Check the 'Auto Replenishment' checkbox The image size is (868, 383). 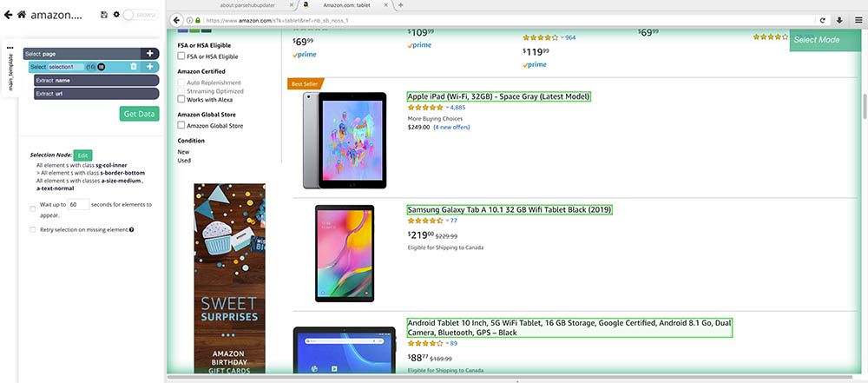click(181, 83)
